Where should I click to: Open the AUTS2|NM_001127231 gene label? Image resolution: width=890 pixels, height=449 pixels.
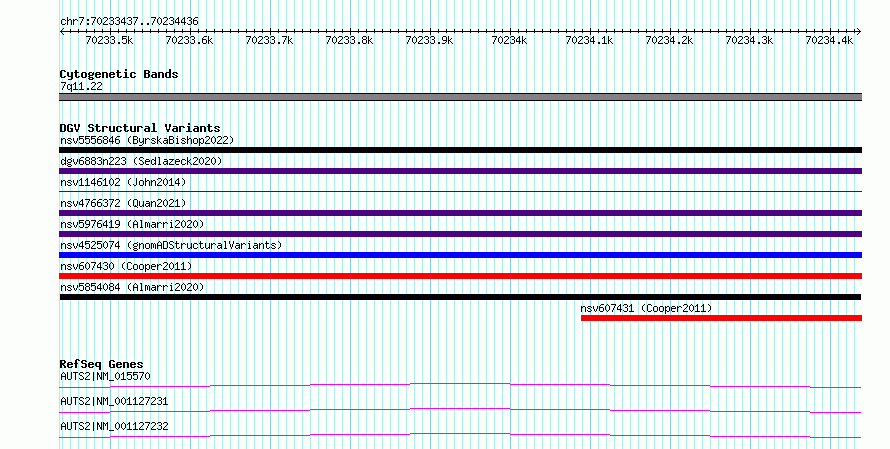coord(114,401)
